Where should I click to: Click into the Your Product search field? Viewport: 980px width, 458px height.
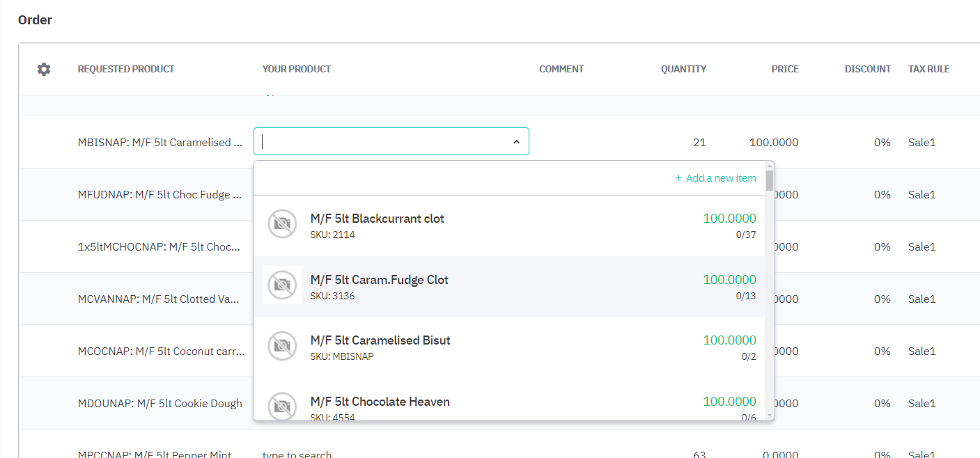pos(383,142)
